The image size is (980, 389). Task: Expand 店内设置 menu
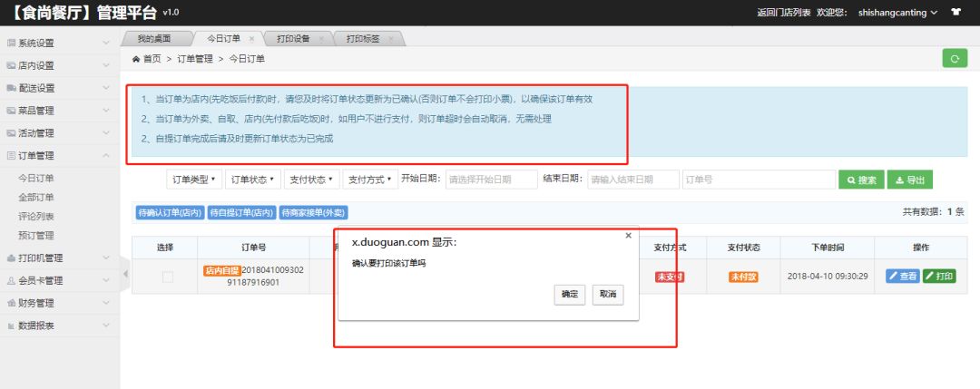59,65
